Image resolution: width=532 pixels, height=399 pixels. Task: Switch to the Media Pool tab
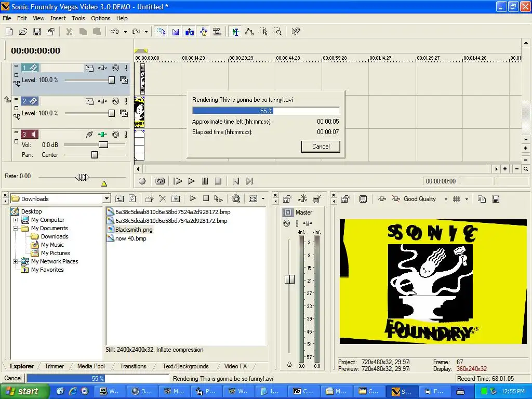[x=91, y=366]
